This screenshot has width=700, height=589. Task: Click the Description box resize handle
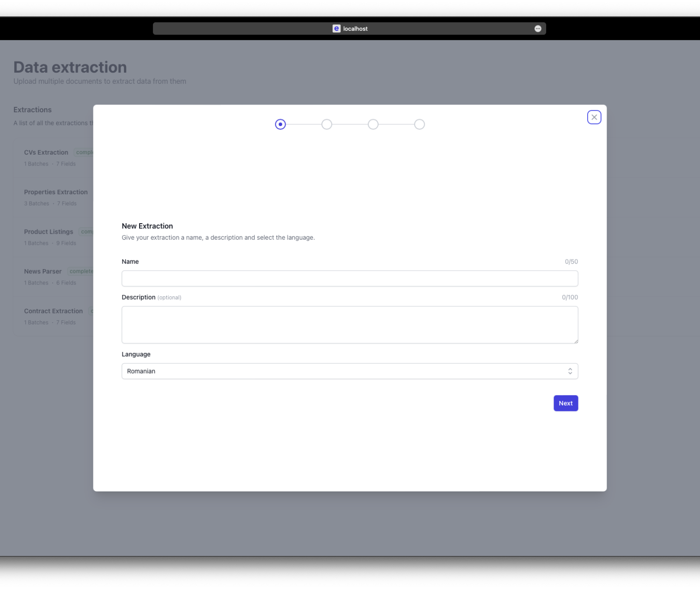576,341
